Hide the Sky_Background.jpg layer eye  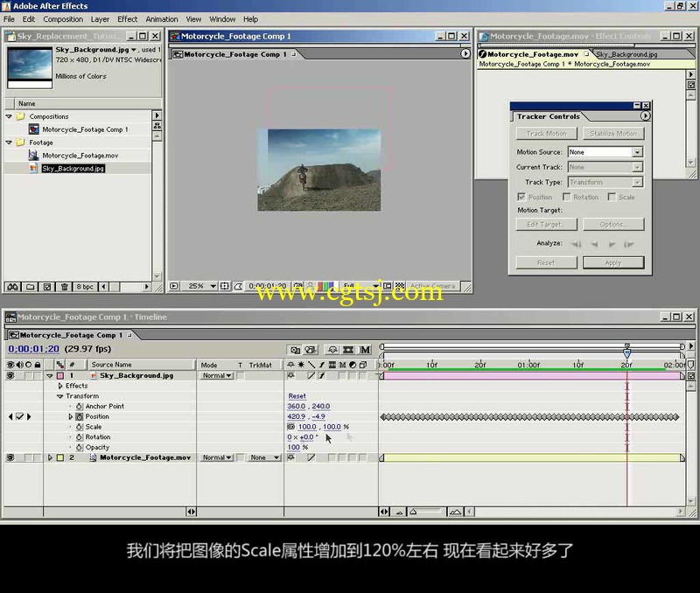[x=10, y=376]
